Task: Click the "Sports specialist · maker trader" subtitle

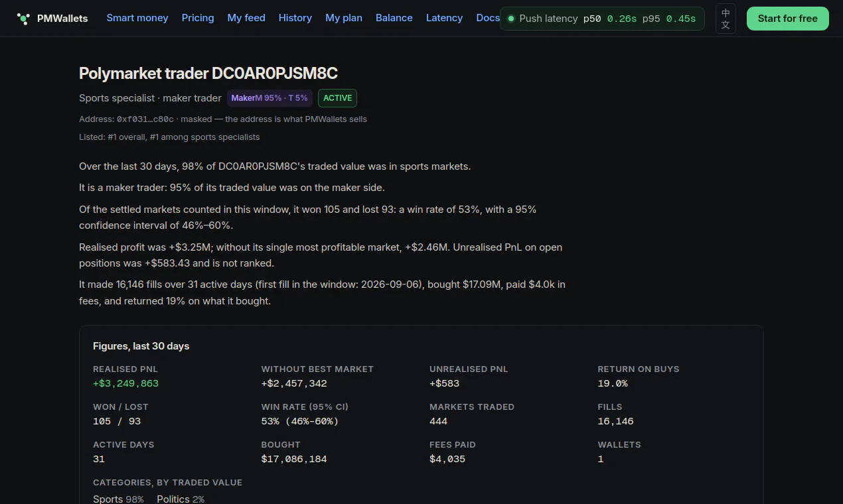Action: point(150,98)
